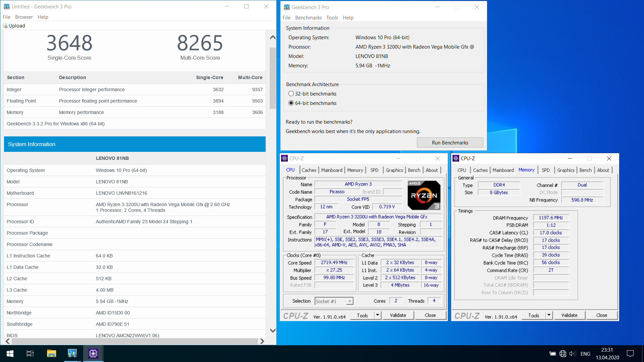
Task: Click the Untitled Geekbench window title icon
Action: (x=6, y=6)
